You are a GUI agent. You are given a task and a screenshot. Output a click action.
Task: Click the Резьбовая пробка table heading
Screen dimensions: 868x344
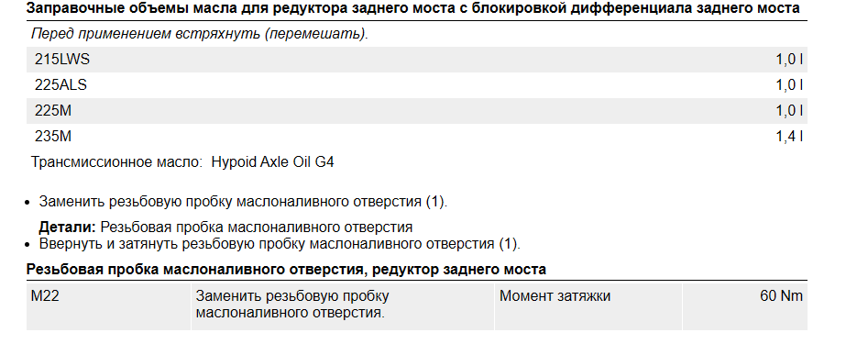[286, 270]
